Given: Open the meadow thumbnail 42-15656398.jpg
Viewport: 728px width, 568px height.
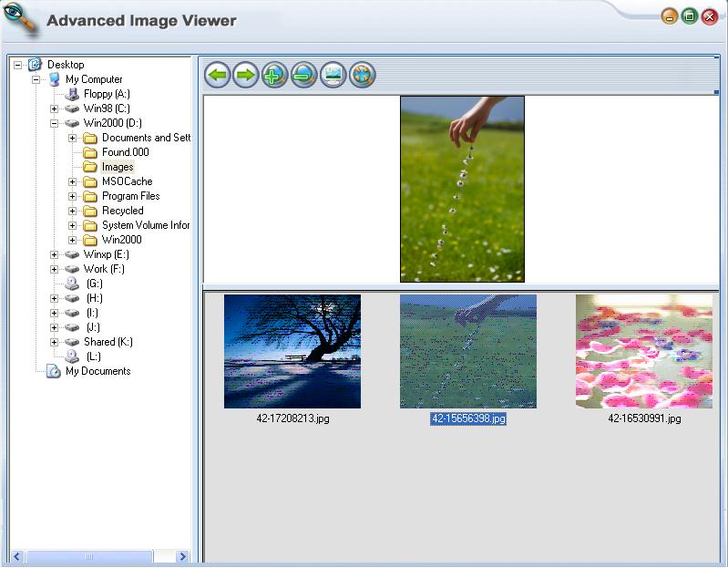Looking at the screenshot, I should point(468,352).
